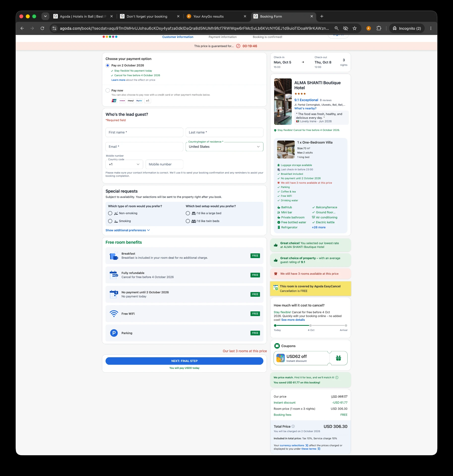This screenshot has height=476, width=453.
Task: Click the cancellation timeline Arrival marker
Action: (x=346, y=326)
